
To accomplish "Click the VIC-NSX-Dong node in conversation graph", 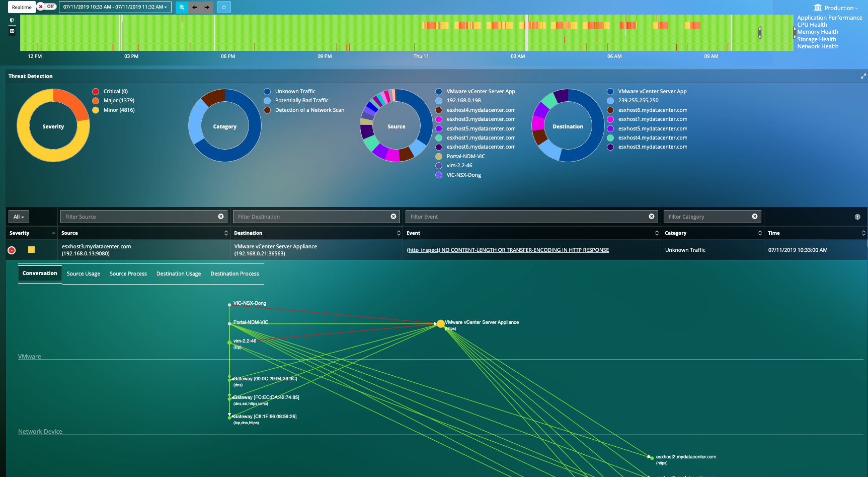I will pyautogui.click(x=229, y=305).
